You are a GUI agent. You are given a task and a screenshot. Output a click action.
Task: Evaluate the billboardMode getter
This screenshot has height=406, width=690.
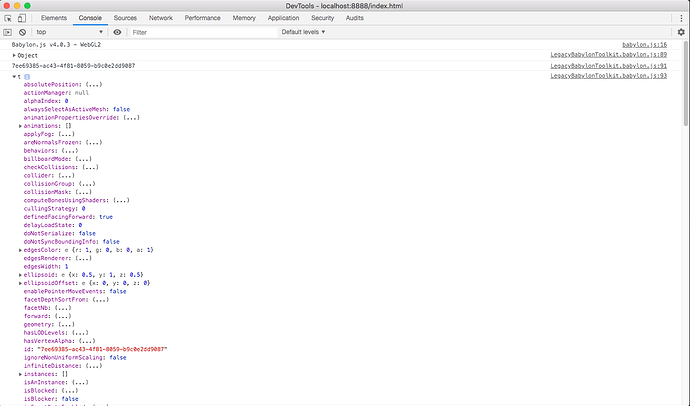[83, 159]
